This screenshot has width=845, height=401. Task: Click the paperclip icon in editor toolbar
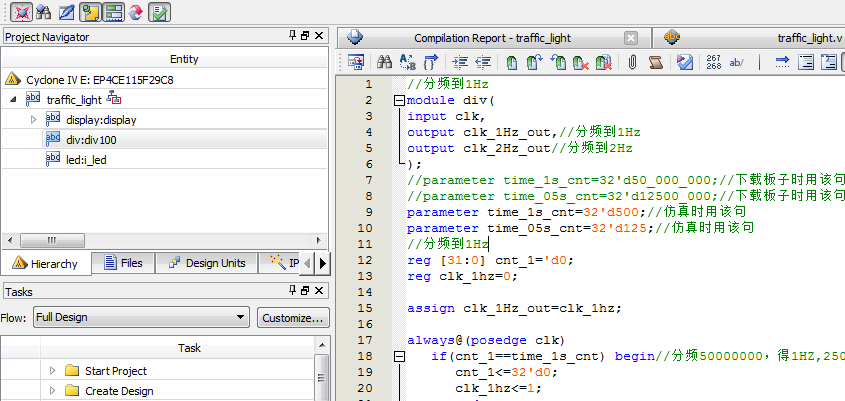coord(633,62)
